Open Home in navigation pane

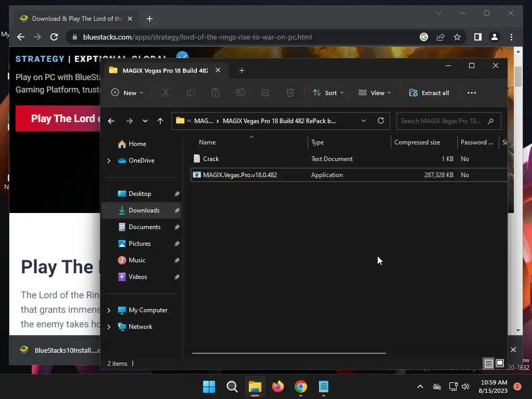pyautogui.click(x=137, y=144)
